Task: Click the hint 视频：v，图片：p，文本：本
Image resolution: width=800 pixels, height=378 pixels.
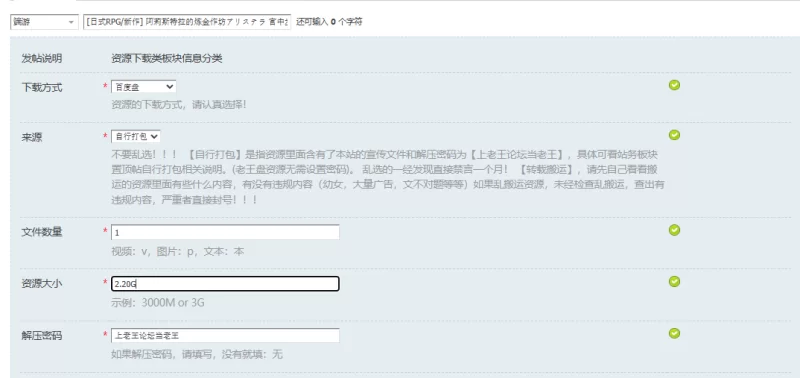Action: tap(178, 251)
